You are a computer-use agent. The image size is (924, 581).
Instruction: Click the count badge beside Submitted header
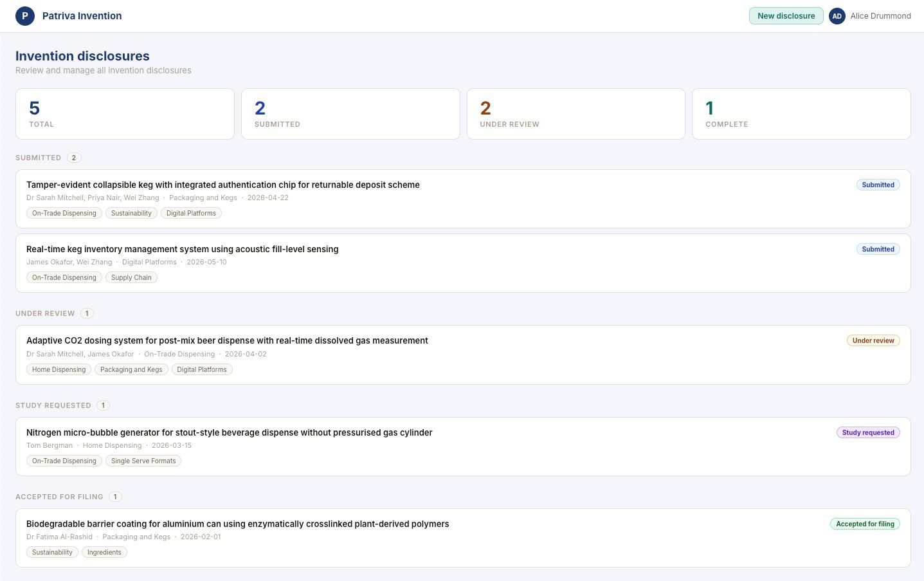(x=74, y=158)
